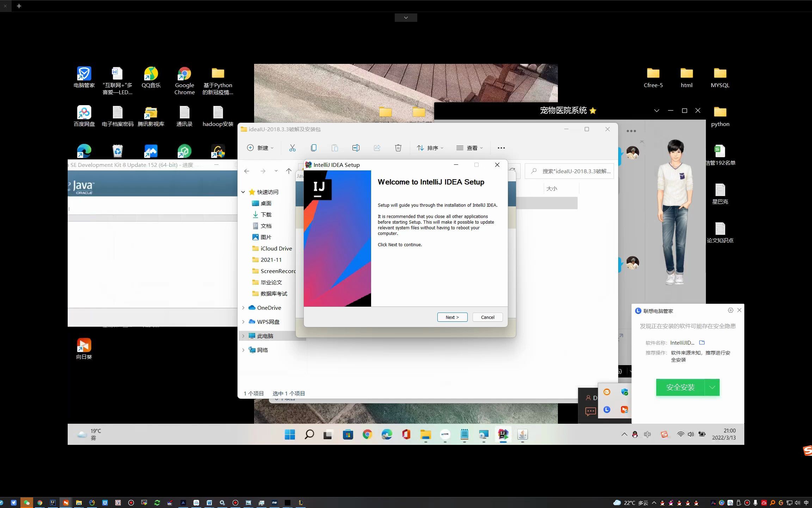812x508 pixels.
Task: Click the Office icon in remote taskbar
Action: pyautogui.click(x=406, y=435)
